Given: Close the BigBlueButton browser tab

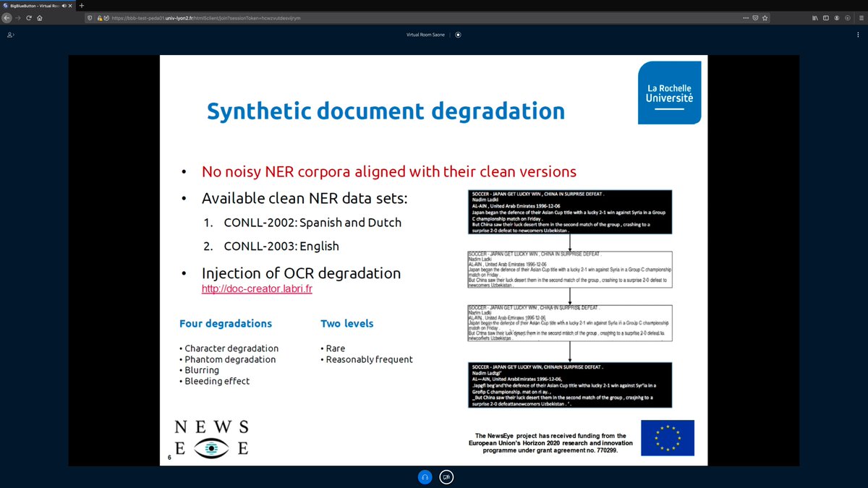Looking at the screenshot, I should pos(69,5).
